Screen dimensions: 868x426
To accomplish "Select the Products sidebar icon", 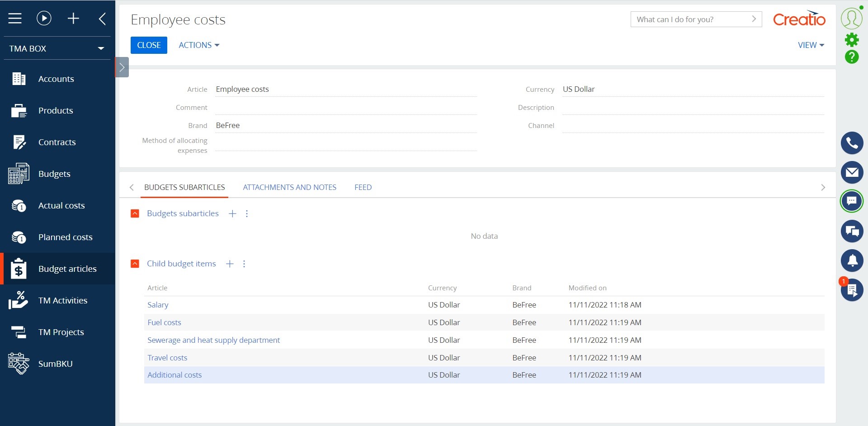I will click(x=19, y=110).
